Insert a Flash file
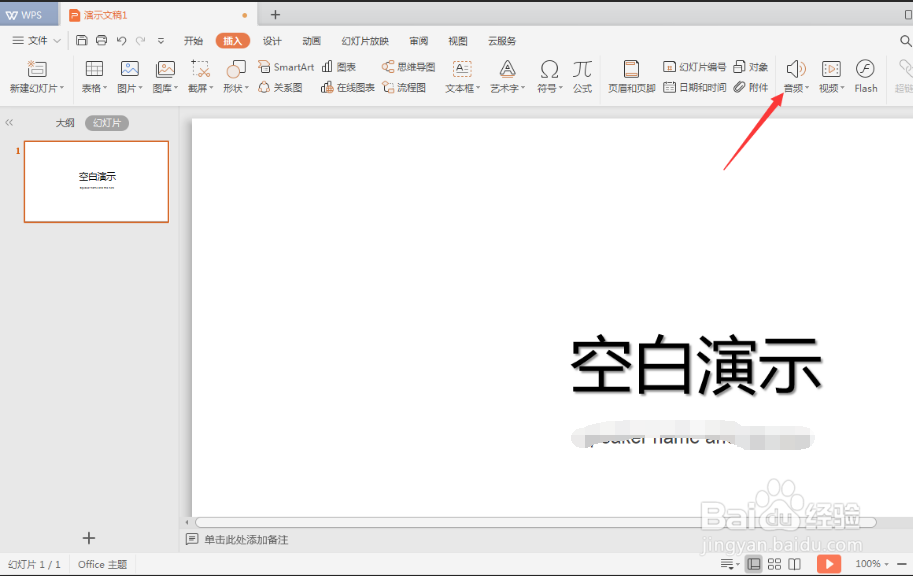 click(866, 76)
